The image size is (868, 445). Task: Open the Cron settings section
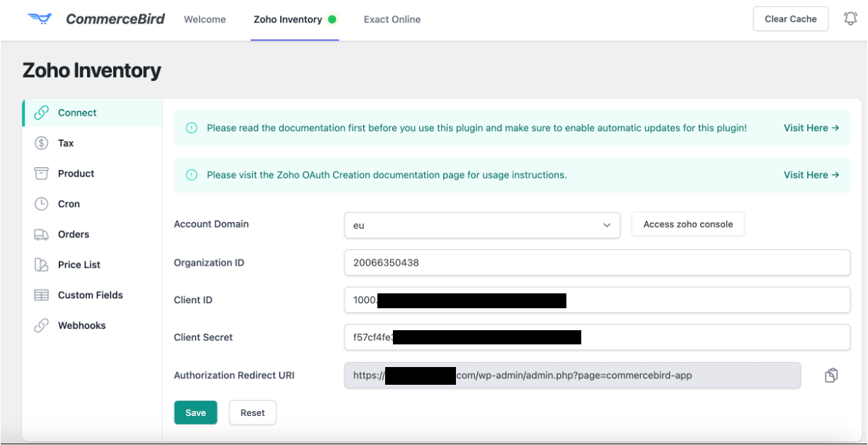[x=92, y=204]
